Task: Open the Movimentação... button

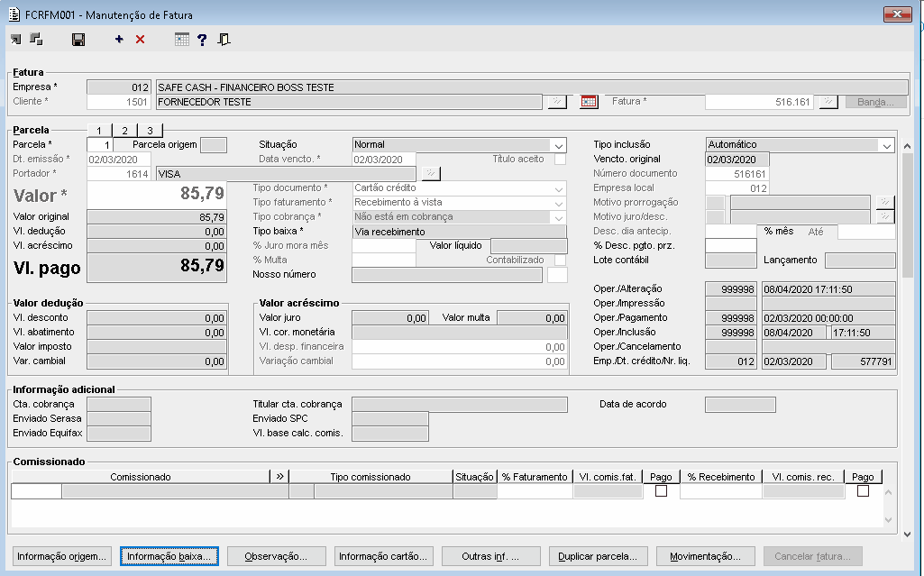Action: pyautogui.click(x=705, y=556)
